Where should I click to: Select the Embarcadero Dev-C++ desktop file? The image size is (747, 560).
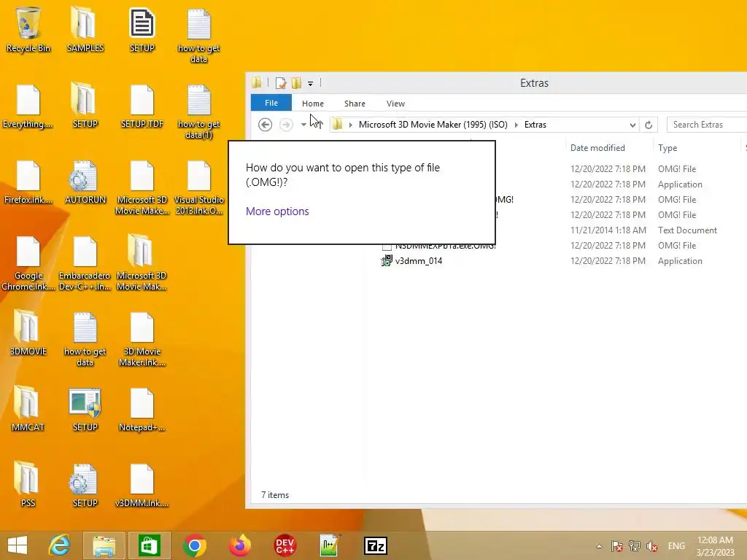point(85,262)
